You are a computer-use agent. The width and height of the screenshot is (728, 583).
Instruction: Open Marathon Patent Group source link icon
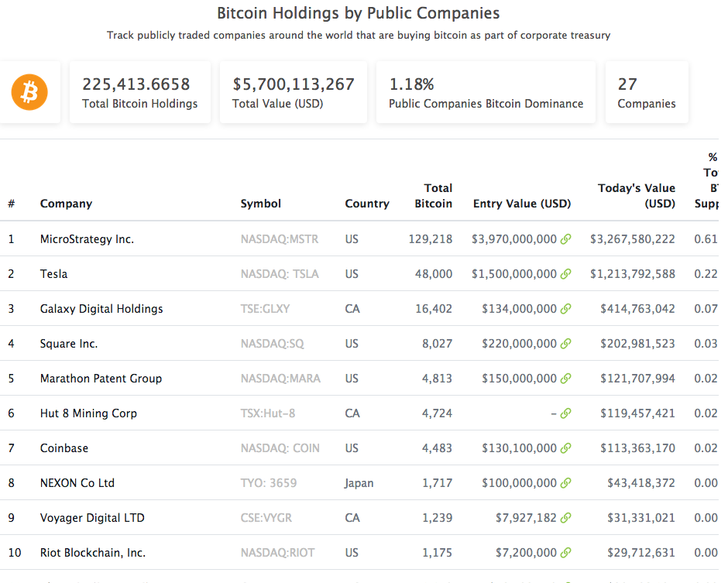pyautogui.click(x=565, y=379)
